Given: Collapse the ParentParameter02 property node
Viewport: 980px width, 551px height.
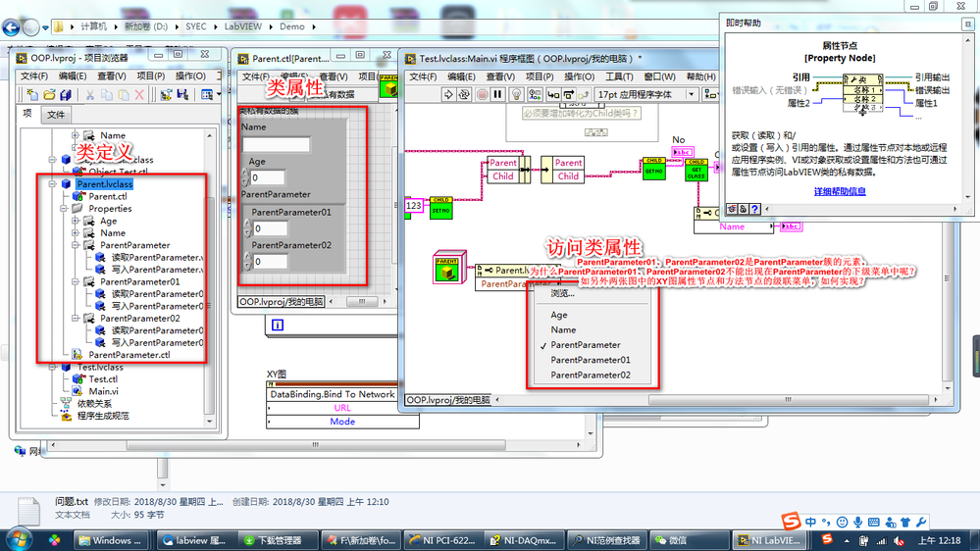Looking at the screenshot, I should [x=75, y=319].
